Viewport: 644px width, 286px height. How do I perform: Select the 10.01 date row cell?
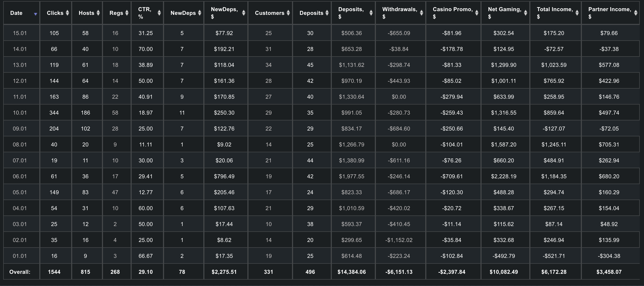(x=20, y=113)
